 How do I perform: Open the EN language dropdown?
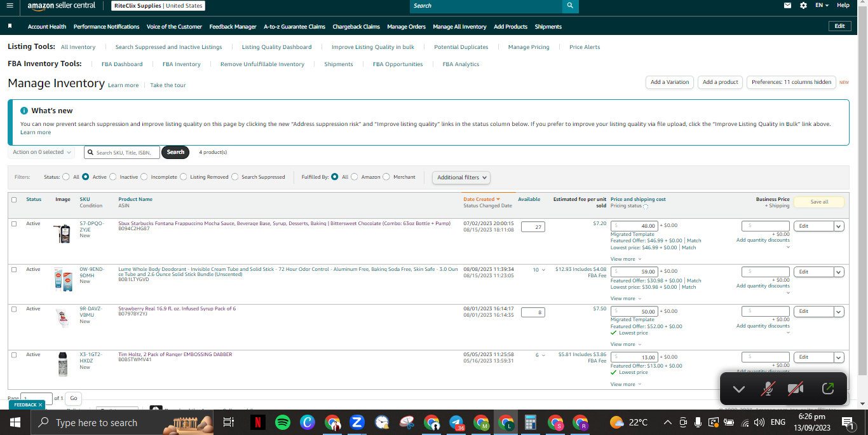(823, 5)
